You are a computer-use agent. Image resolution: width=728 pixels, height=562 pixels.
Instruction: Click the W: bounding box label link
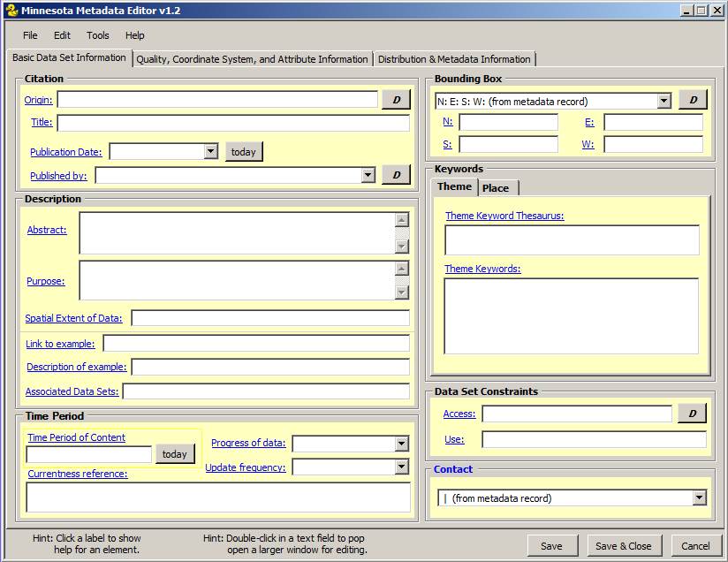[588, 144]
